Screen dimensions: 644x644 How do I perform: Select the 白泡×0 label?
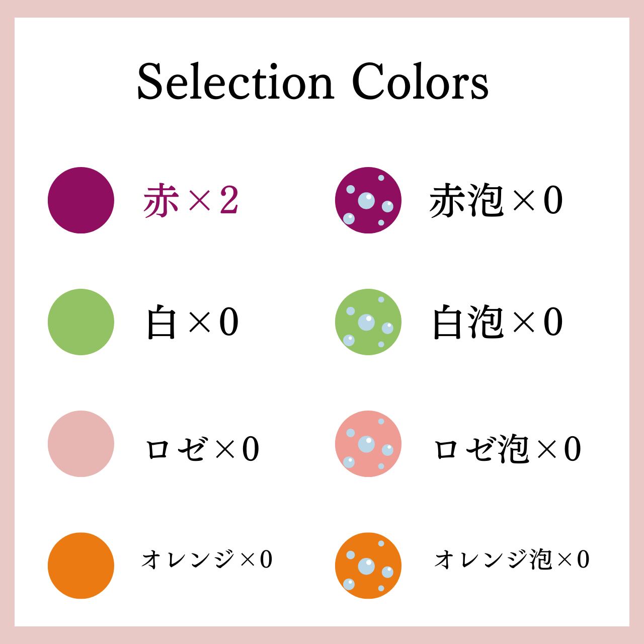tap(497, 323)
